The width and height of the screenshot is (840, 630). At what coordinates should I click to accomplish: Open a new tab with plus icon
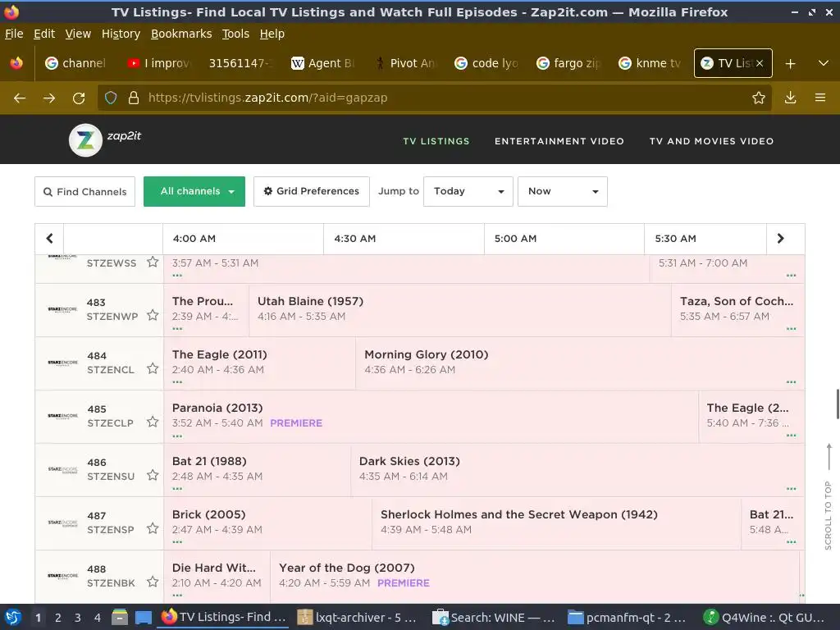click(x=790, y=63)
